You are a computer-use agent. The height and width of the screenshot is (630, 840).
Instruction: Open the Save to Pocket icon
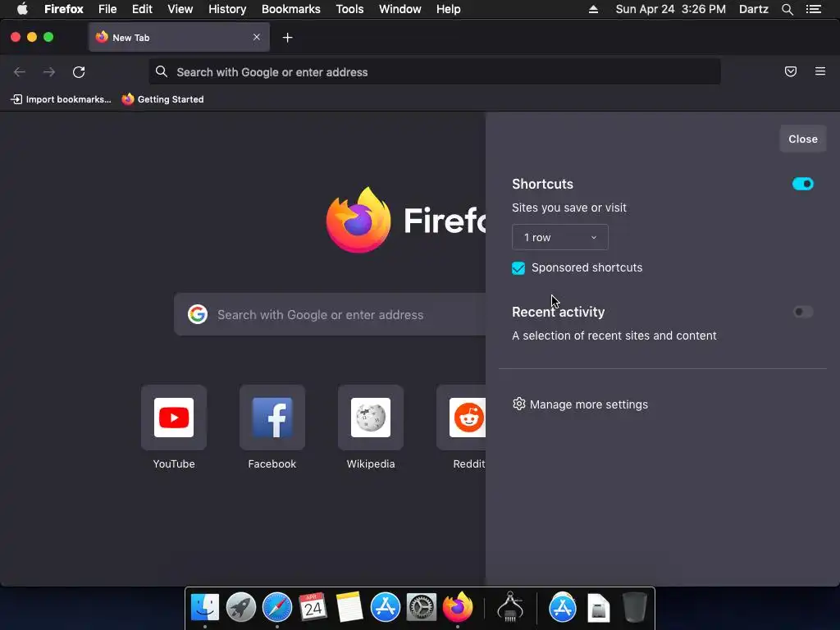791,71
